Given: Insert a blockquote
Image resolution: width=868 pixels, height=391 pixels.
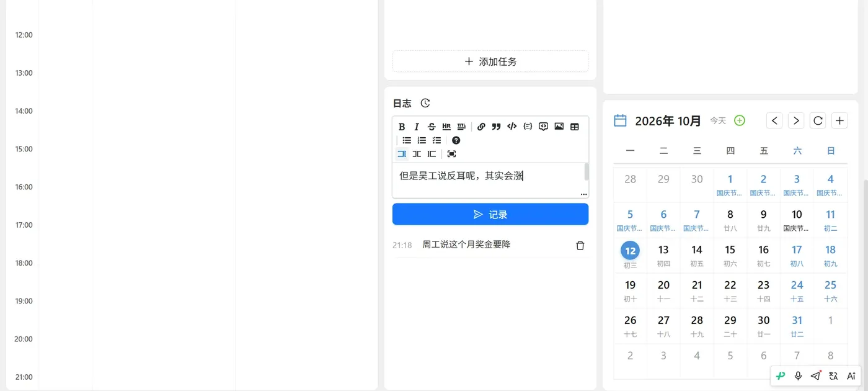Looking at the screenshot, I should [x=496, y=127].
